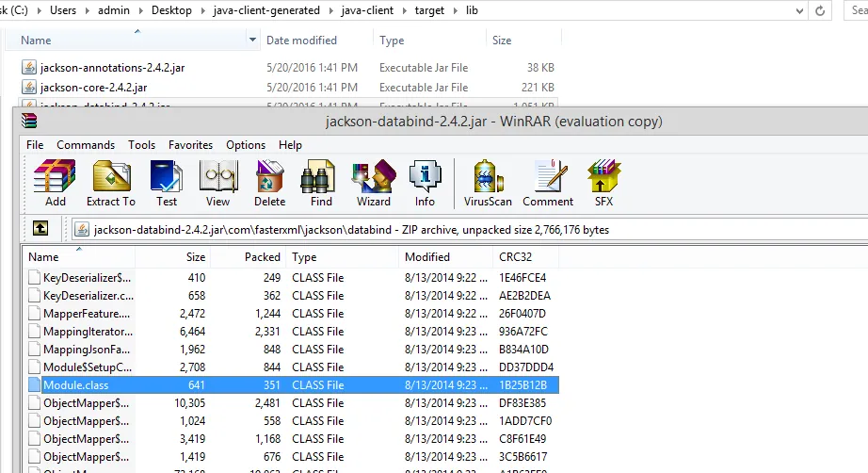
Task: Click file icon of Module$SetupC row
Action: click(x=34, y=367)
